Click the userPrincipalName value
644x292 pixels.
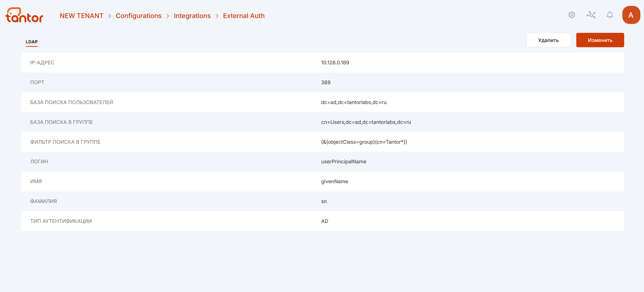[x=344, y=162]
